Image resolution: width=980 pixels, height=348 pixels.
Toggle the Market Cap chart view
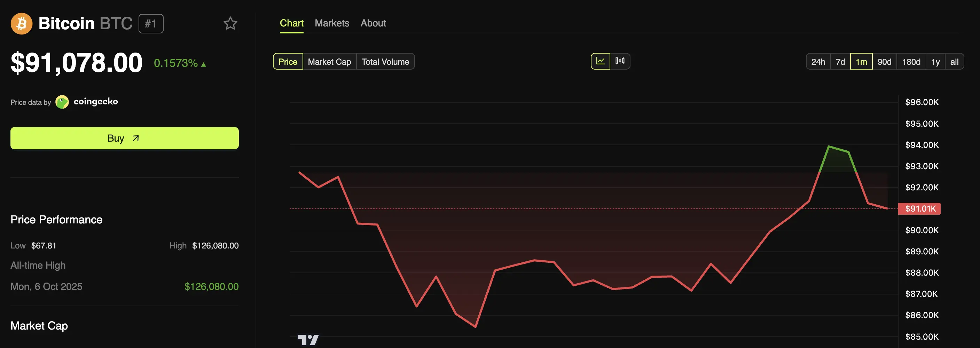(x=329, y=61)
